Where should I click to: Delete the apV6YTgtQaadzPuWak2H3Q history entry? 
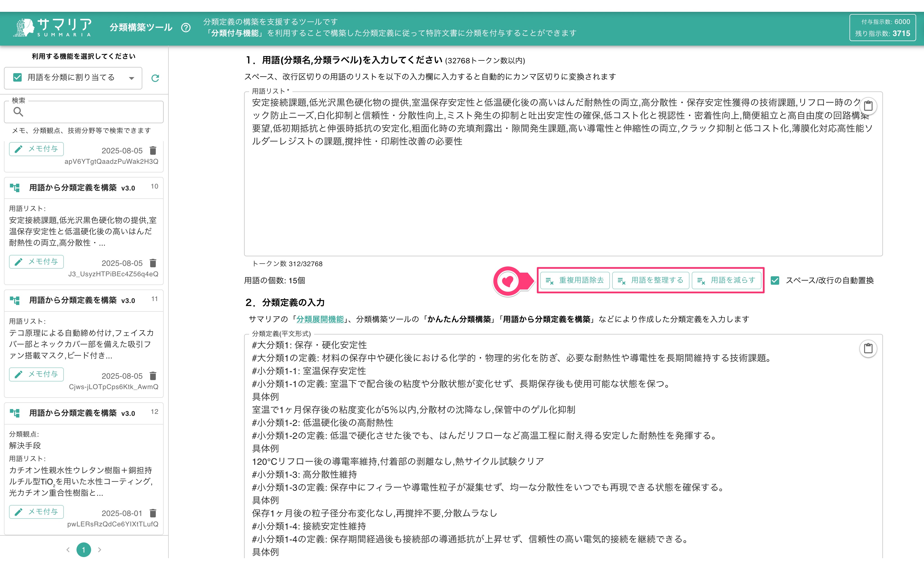point(153,150)
